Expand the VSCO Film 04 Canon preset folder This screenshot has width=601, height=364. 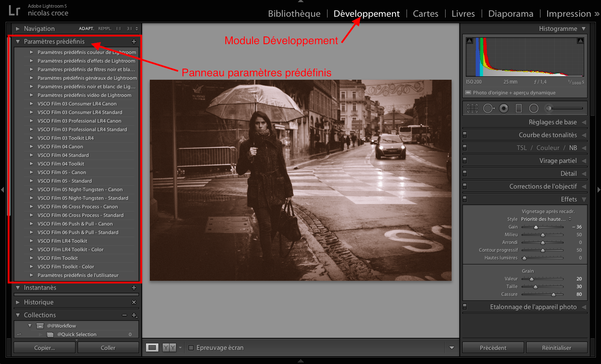31,147
